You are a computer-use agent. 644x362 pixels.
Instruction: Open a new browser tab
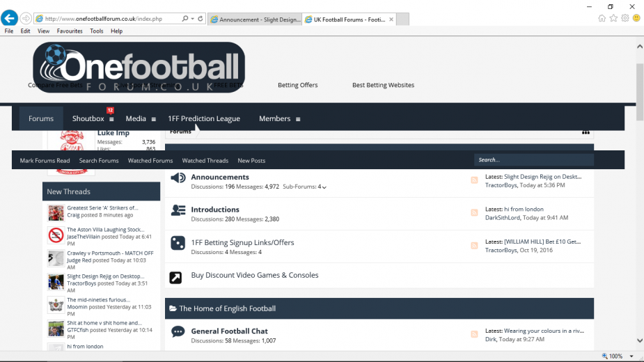(402, 19)
